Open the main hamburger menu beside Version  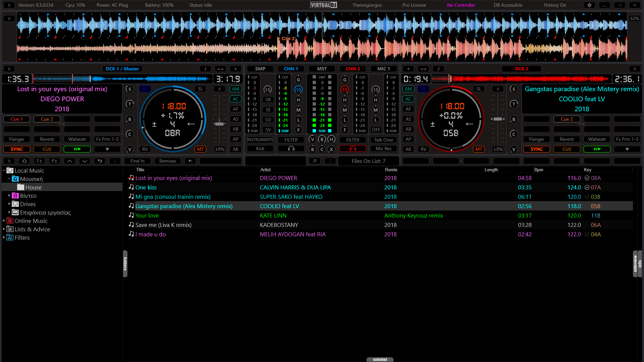pyautogui.click(x=9, y=5)
